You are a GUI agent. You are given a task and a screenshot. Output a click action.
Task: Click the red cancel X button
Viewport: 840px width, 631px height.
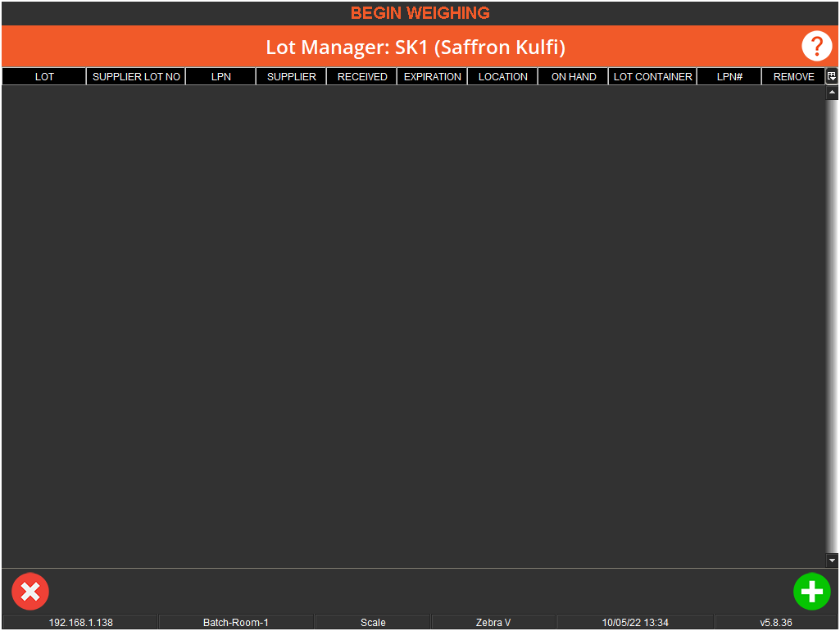pyautogui.click(x=30, y=591)
